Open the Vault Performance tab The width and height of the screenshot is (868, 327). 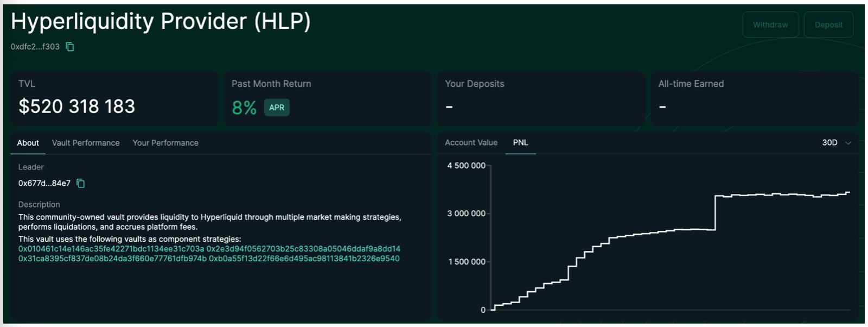pos(86,143)
